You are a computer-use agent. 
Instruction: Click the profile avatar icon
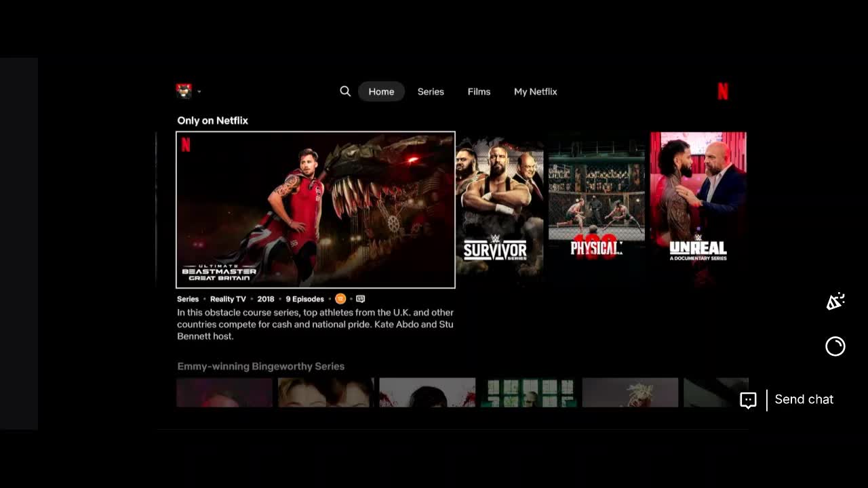[183, 91]
